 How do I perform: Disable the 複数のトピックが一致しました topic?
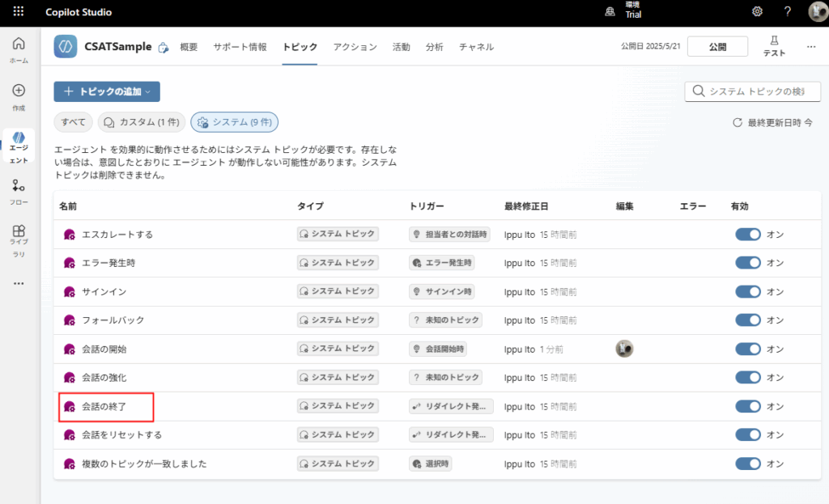tap(747, 464)
